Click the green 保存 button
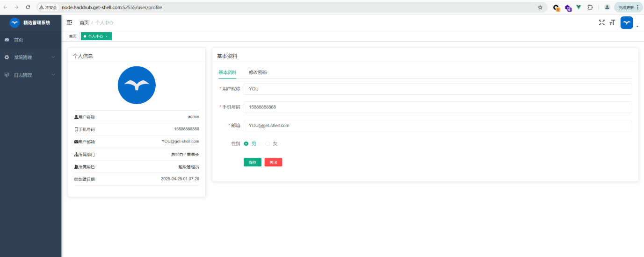 pos(253,162)
